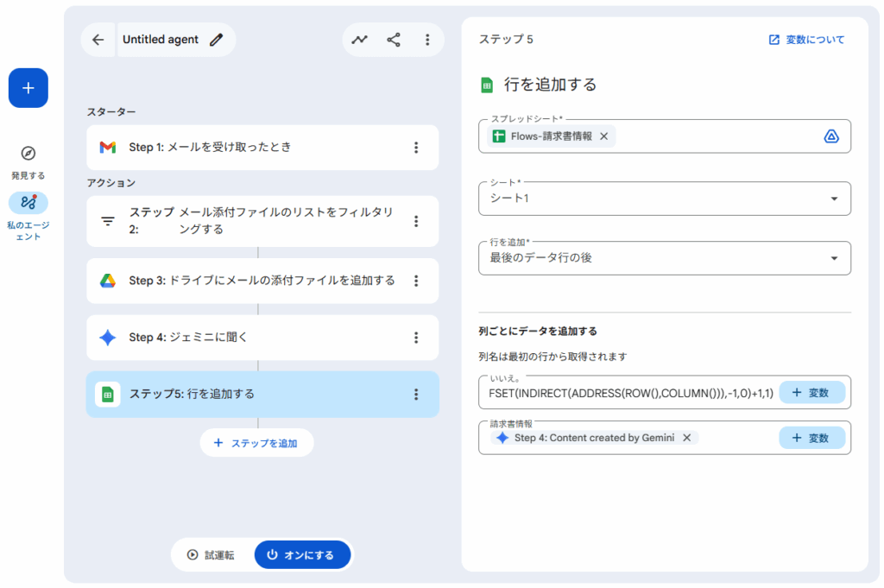Expand the 行を追加 dropdown
Screen dimensions: 884x588
833,258
